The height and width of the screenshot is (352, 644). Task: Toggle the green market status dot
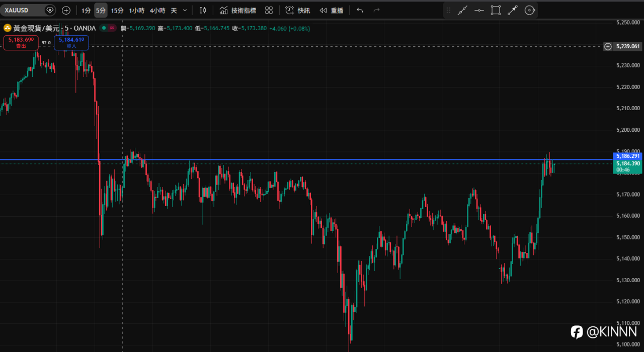tap(104, 29)
